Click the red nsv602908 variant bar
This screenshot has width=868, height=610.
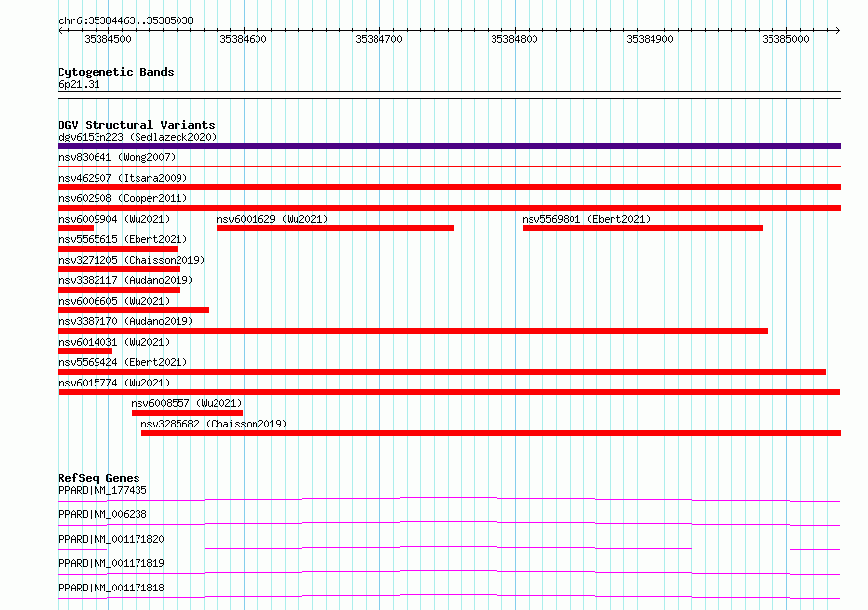tap(449, 208)
